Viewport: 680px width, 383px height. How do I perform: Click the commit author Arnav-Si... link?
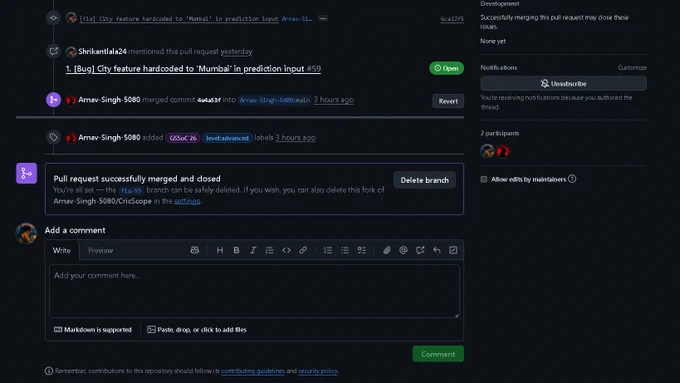(297, 19)
